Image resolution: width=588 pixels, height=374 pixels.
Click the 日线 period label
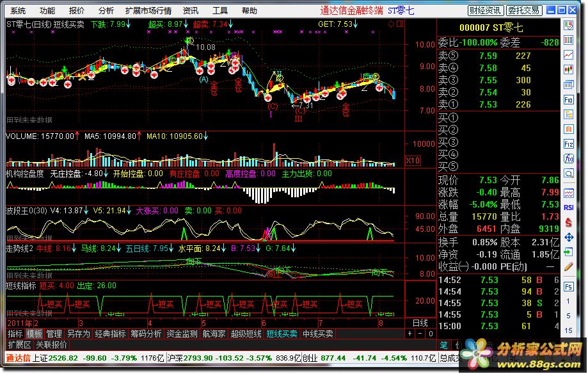420,323
